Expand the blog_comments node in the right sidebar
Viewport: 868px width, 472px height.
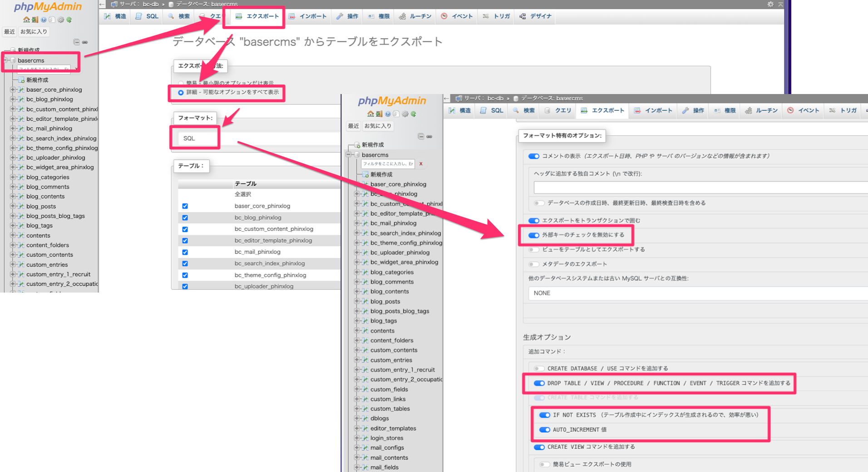(x=357, y=282)
